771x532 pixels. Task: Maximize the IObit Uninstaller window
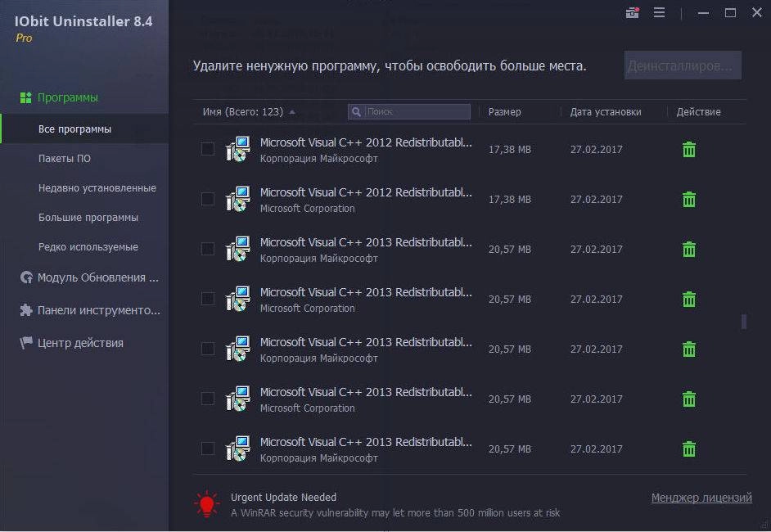[x=730, y=13]
